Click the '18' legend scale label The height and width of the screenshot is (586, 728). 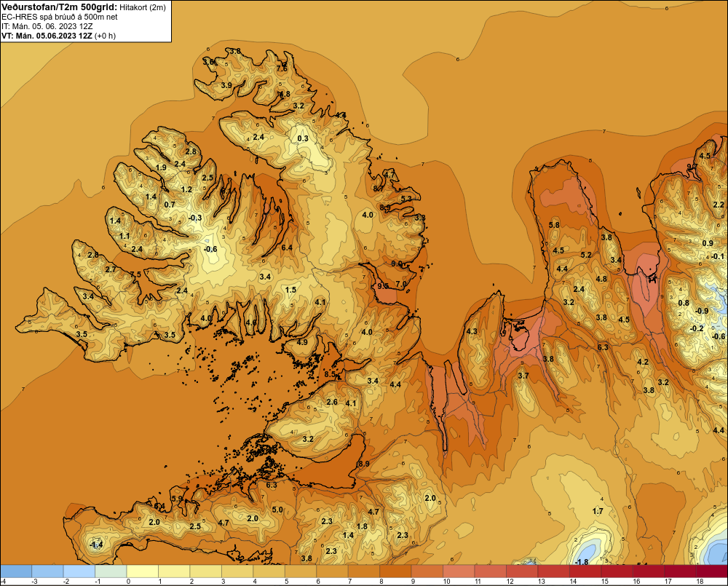[x=700, y=582]
